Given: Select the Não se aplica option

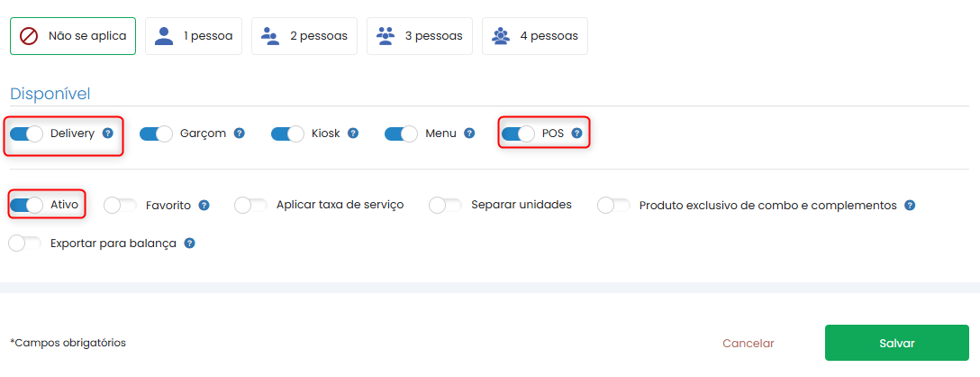Looking at the screenshot, I should tap(73, 36).
